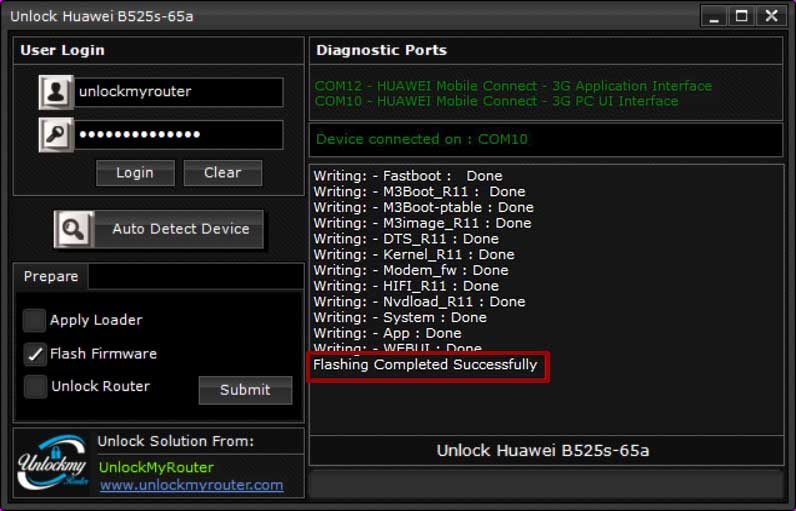This screenshot has height=511, width=796.
Task: Click the User Login panel header
Action: point(158,50)
